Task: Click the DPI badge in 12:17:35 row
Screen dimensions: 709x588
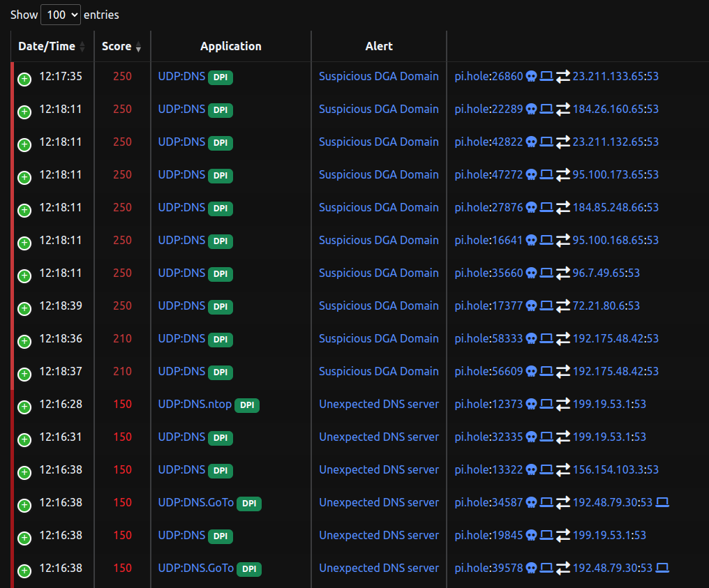Action: point(221,77)
